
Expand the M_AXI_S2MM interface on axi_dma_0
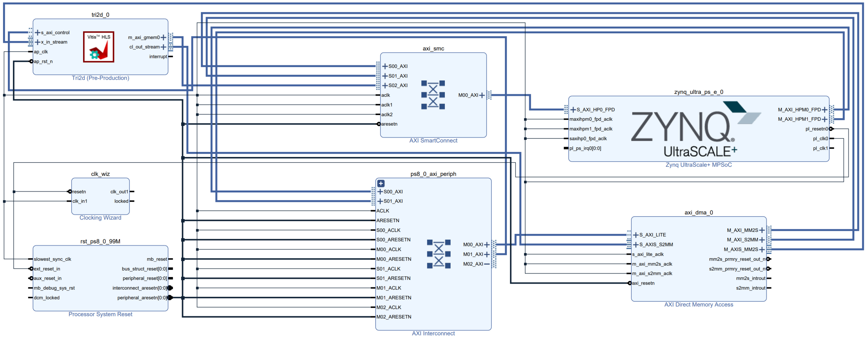[762, 240]
